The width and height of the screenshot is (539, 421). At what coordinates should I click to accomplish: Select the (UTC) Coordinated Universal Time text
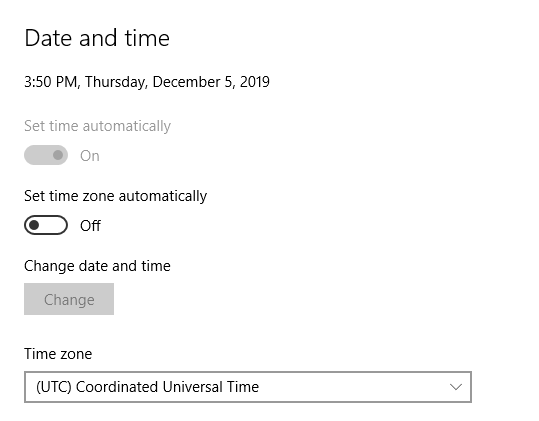[x=147, y=387]
